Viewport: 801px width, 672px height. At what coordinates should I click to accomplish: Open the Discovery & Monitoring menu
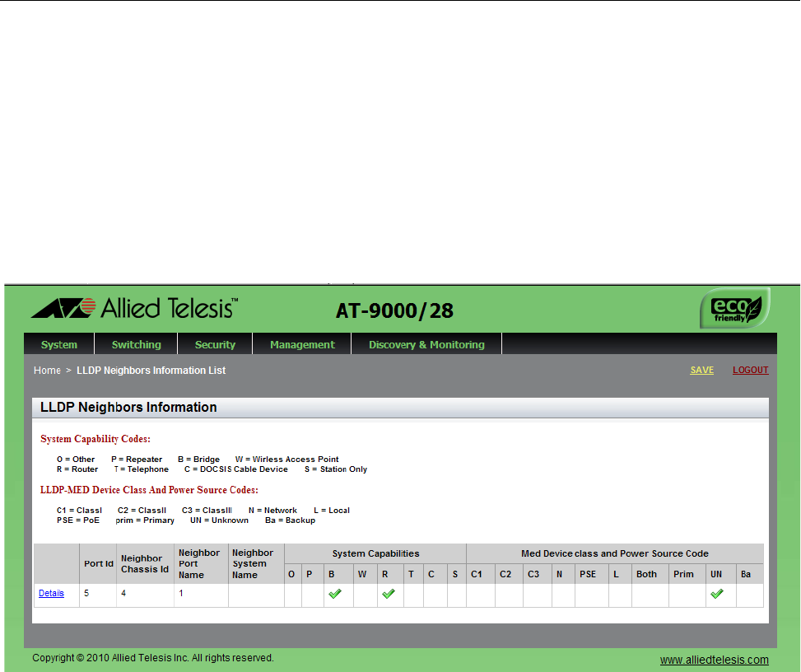point(426,344)
